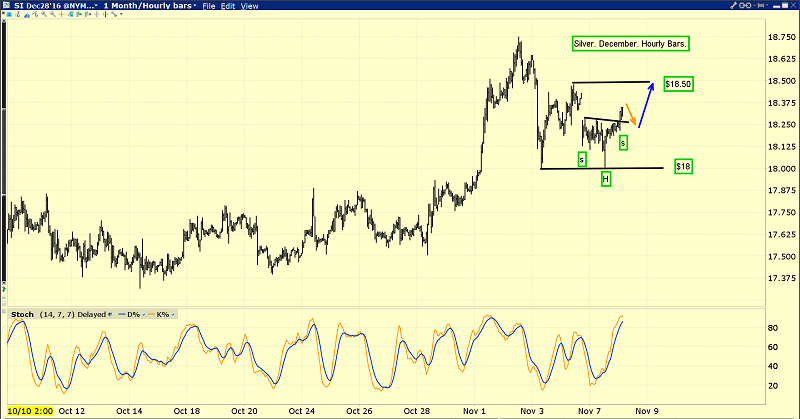Click the Stoch indicator label
This screenshot has height=419, width=800.
click(x=22, y=314)
